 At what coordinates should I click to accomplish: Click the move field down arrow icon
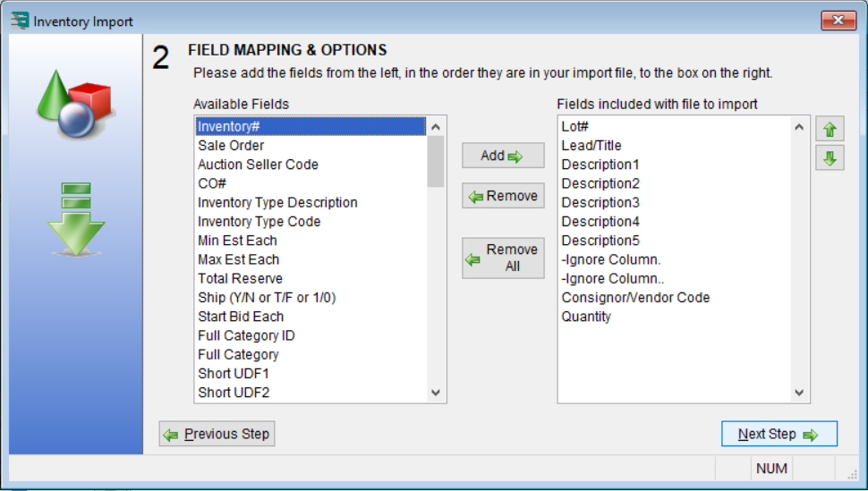tap(830, 158)
